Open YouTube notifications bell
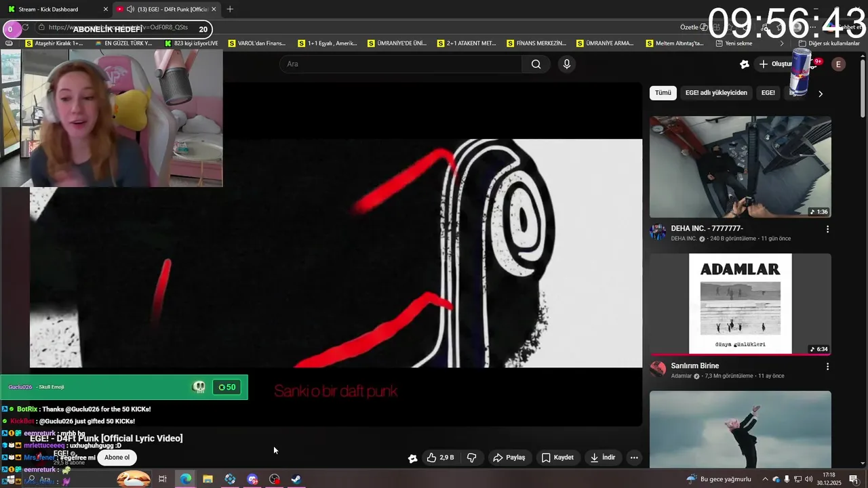The width and height of the screenshot is (868, 488). [813, 64]
